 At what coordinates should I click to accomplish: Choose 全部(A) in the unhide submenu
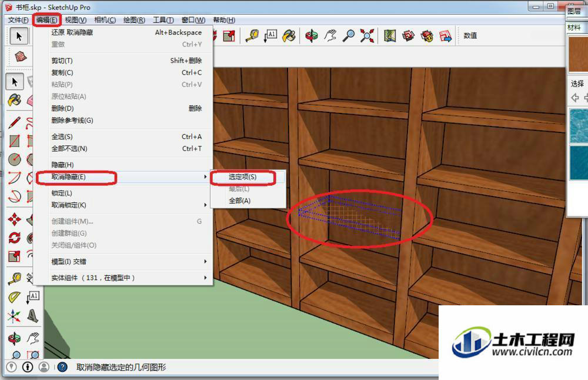tap(248, 201)
